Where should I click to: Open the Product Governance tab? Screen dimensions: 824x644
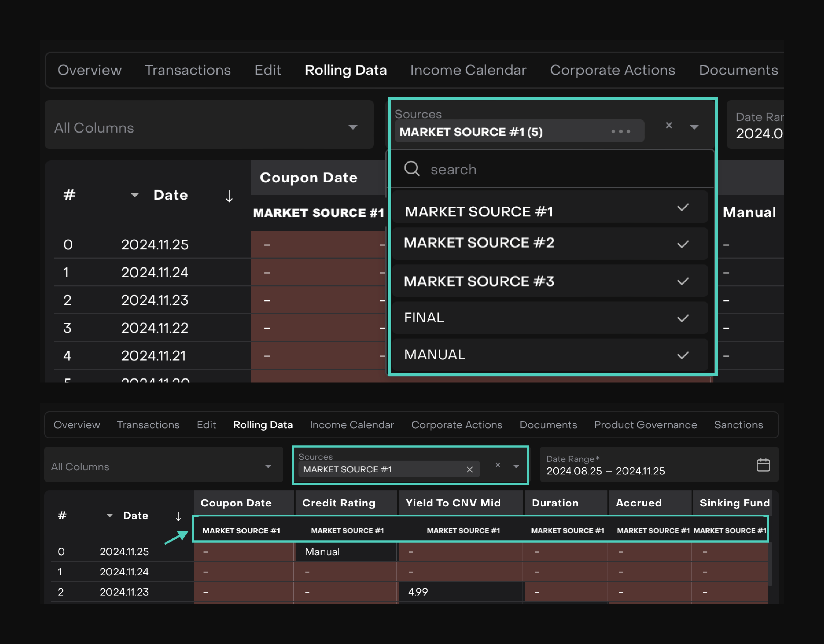645,425
